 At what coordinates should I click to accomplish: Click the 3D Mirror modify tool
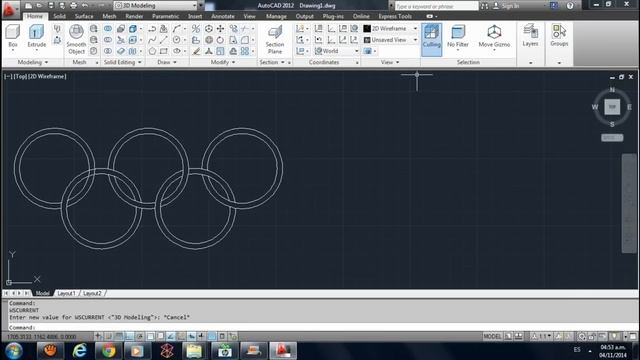click(x=196, y=28)
